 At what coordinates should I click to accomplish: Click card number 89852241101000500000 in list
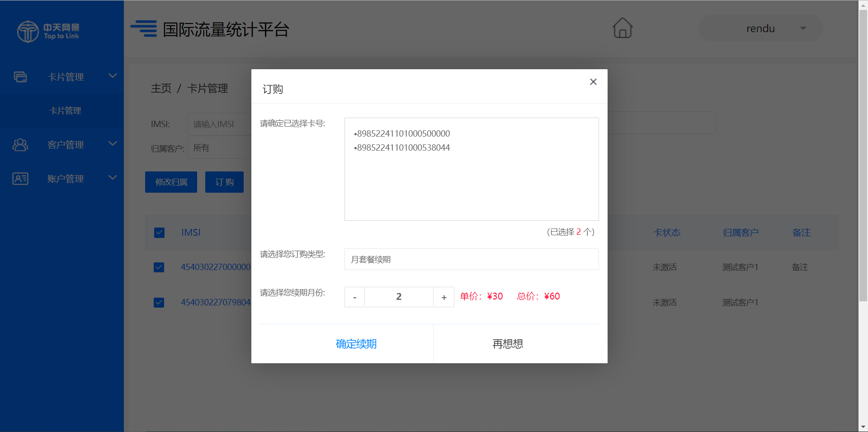click(x=402, y=133)
